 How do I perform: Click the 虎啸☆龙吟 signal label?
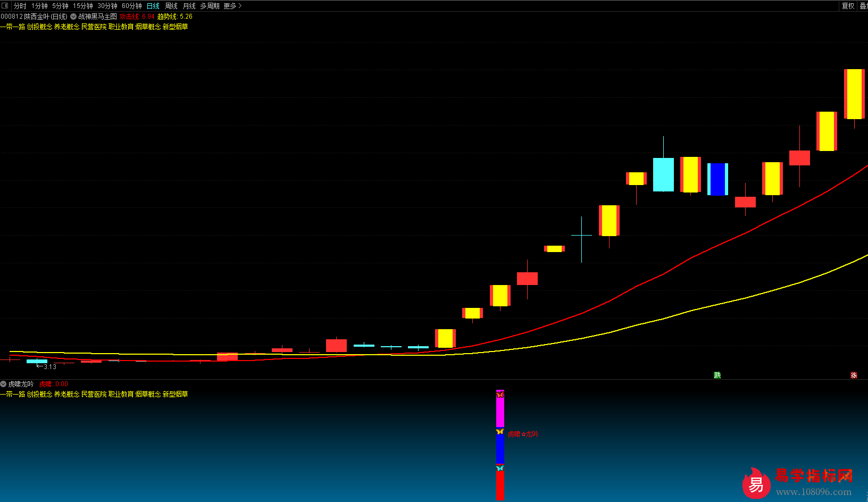(523, 434)
